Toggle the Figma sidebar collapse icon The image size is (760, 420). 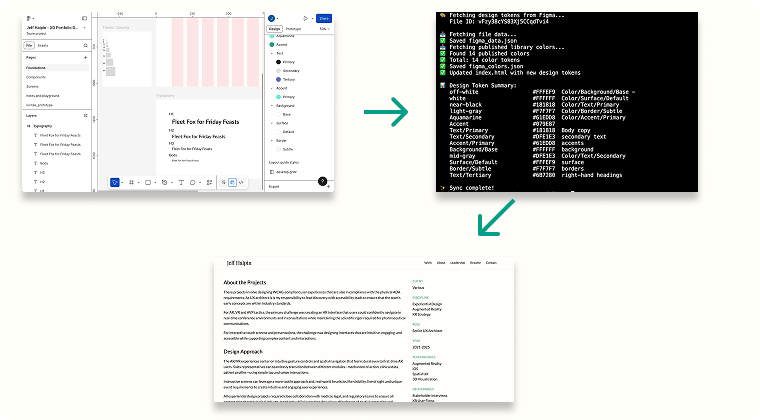(x=84, y=18)
